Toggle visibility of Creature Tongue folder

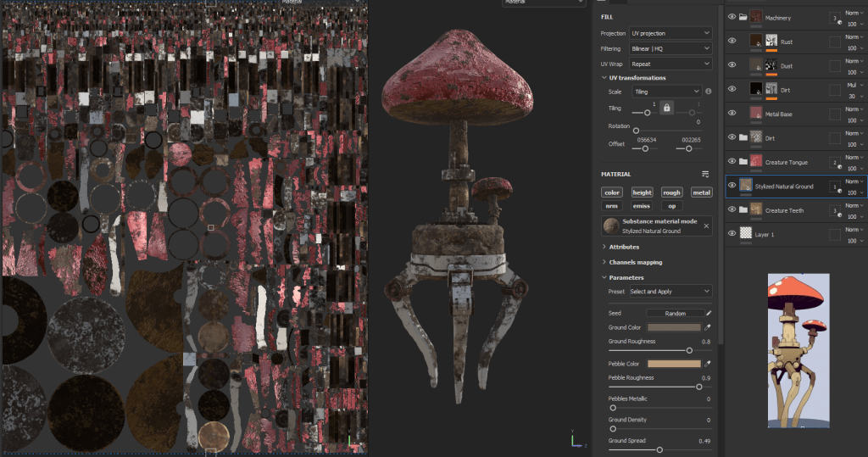point(732,161)
